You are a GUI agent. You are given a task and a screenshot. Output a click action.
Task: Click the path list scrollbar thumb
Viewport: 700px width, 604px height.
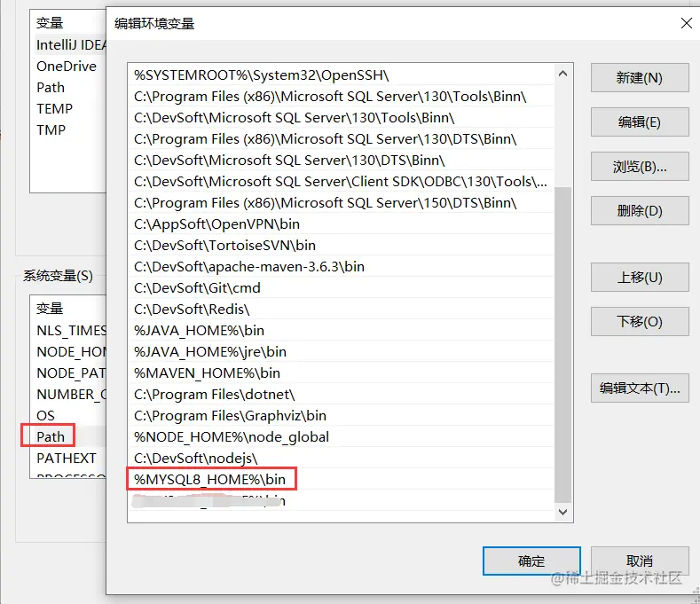pyautogui.click(x=563, y=345)
